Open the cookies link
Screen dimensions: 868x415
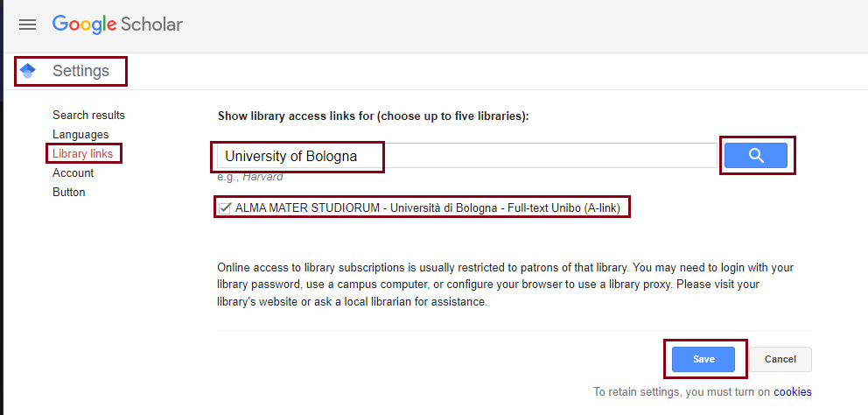click(792, 391)
